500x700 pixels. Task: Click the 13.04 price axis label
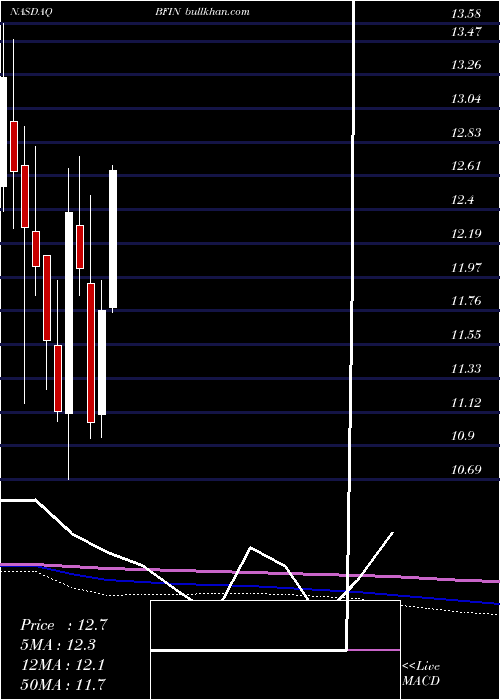[466, 99]
